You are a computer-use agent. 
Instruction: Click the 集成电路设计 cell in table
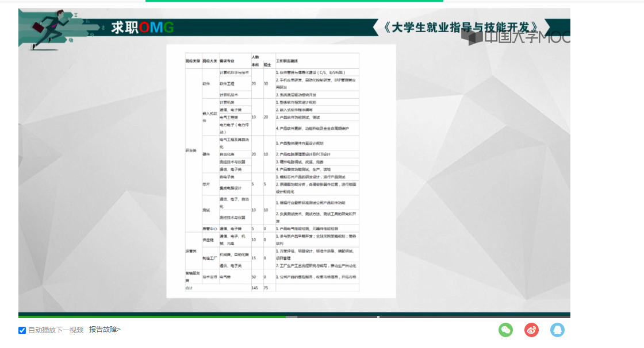tap(231, 188)
